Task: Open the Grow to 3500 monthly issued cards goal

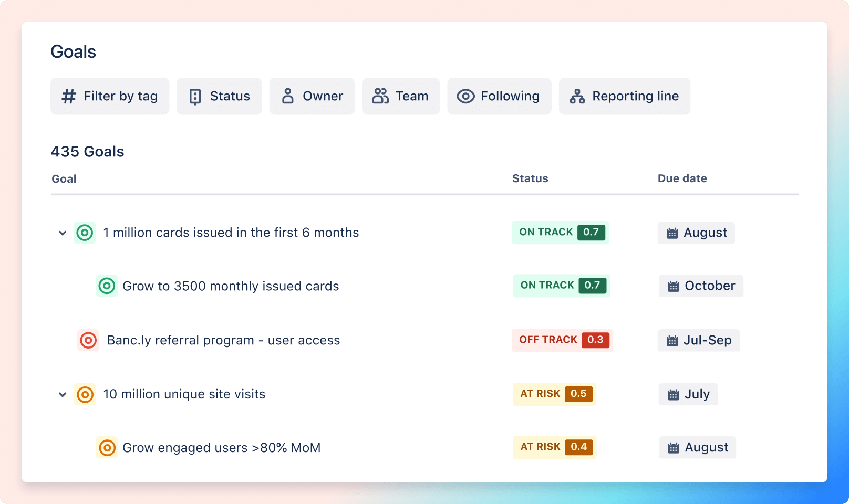Action: [231, 286]
